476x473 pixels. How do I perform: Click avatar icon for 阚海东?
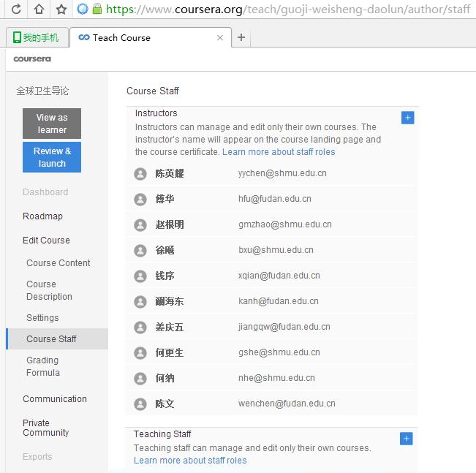tap(140, 302)
